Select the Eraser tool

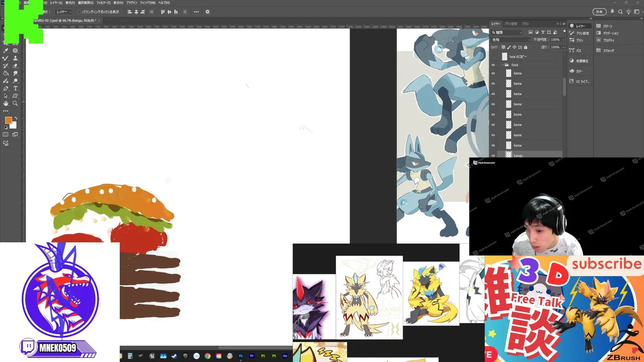pos(15,65)
